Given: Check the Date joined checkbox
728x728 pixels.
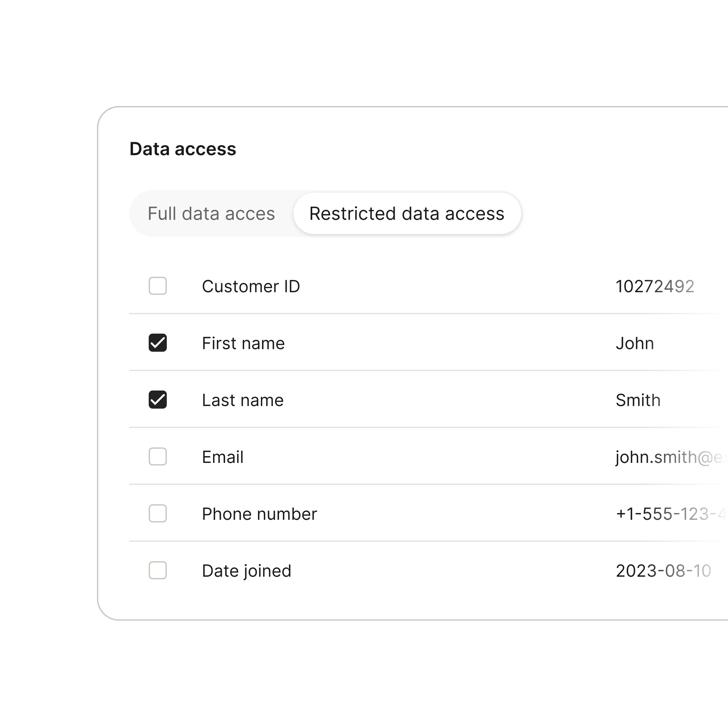Looking at the screenshot, I should (157, 571).
